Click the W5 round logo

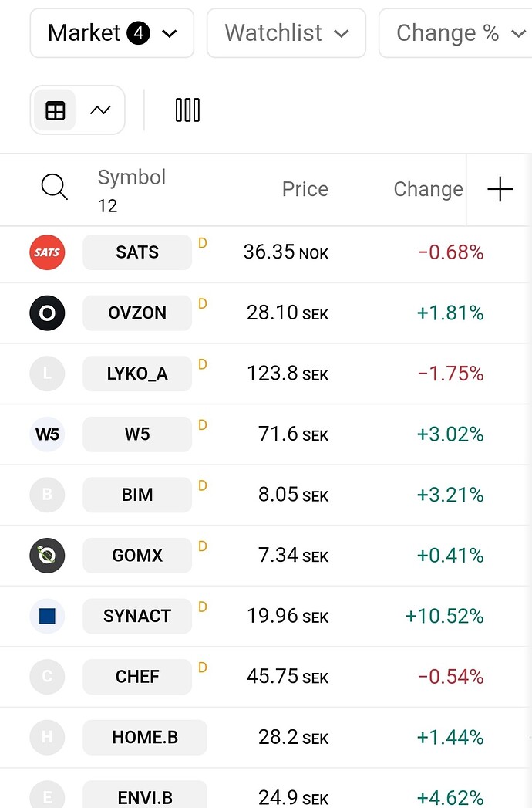click(47, 434)
